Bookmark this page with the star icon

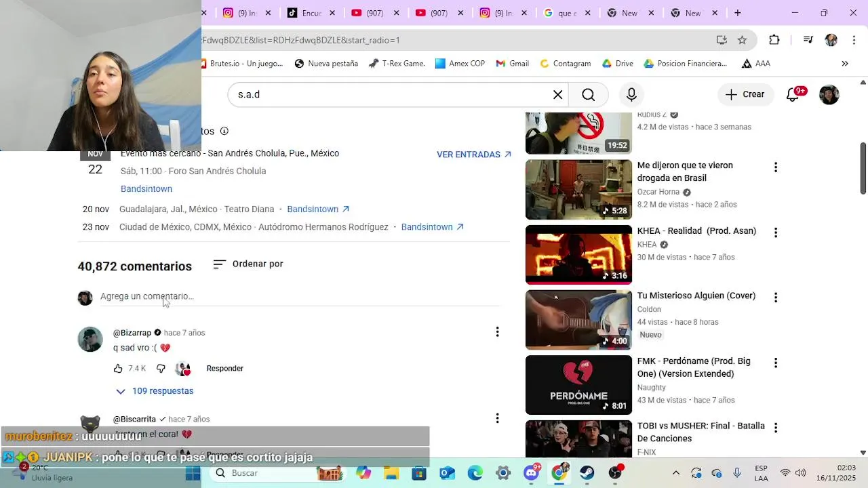(743, 40)
